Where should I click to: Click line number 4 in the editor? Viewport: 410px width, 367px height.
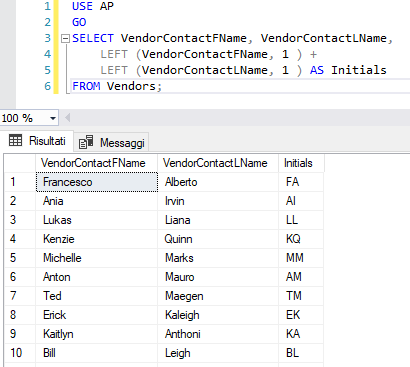click(x=48, y=54)
